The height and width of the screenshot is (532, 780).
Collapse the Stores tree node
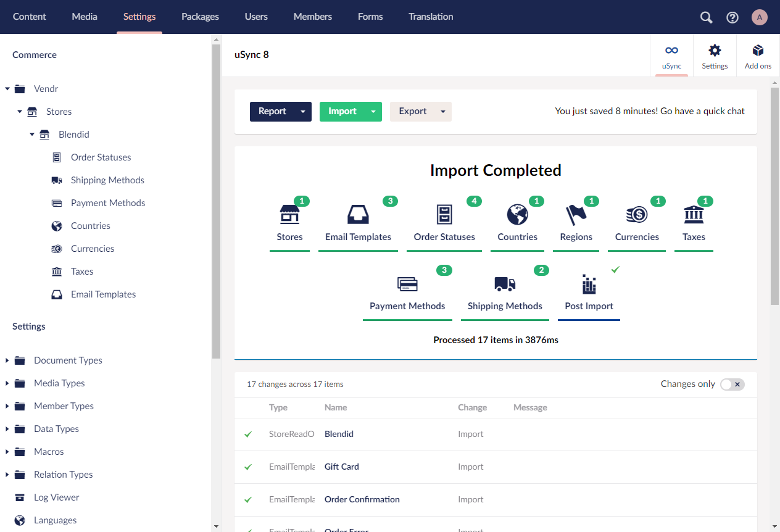click(20, 112)
